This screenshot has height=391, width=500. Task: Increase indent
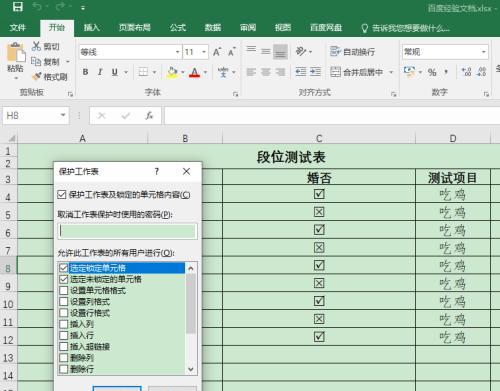coord(315,72)
